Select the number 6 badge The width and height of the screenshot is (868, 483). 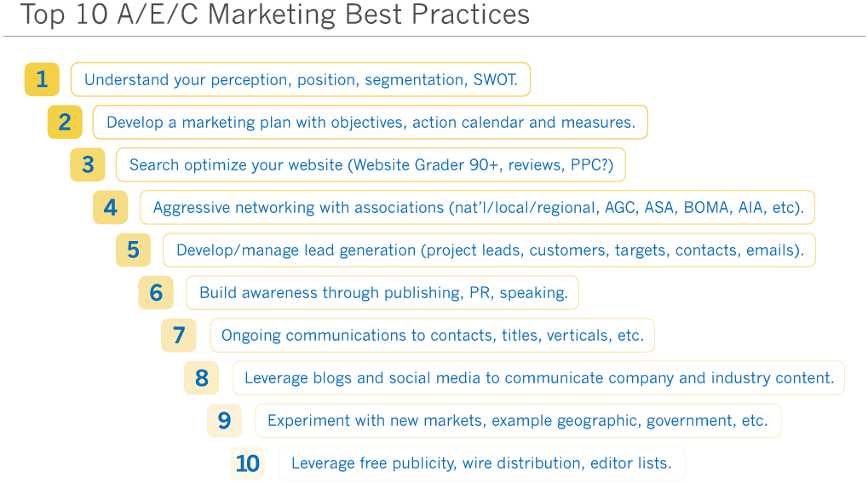tap(156, 292)
